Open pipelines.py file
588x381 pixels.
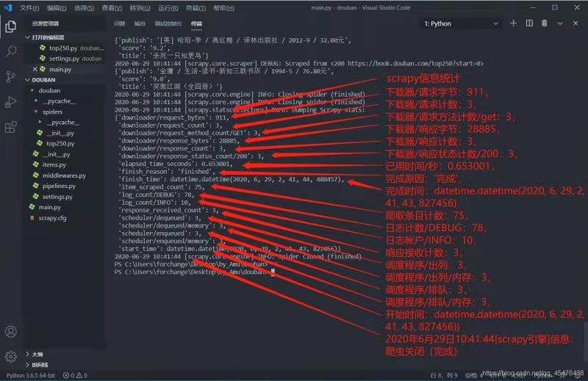[x=54, y=186]
